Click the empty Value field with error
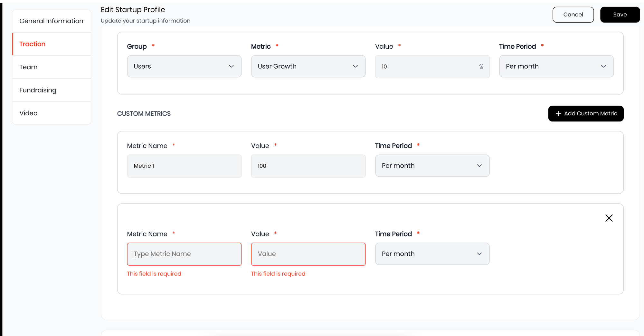644x336 pixels. [308, 254]
